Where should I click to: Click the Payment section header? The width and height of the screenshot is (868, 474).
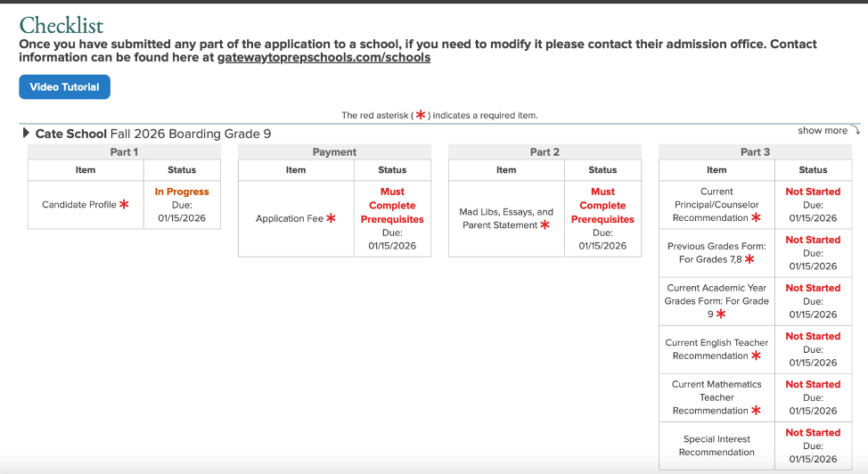[x=334, y=151]
